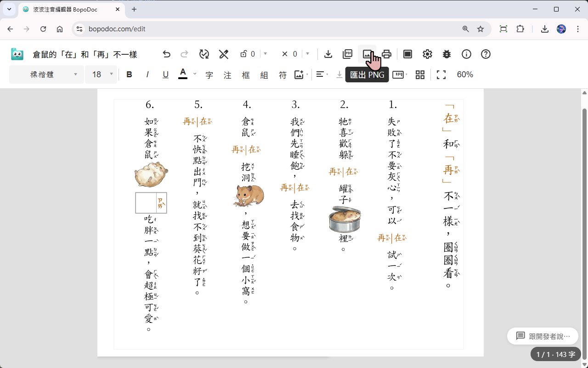Image resolution: width=588 pixels, height=368 pixels.
Task: Click the 注 zhuyin annotation tool
Action: pyautogui.click(x=227, y=74)
